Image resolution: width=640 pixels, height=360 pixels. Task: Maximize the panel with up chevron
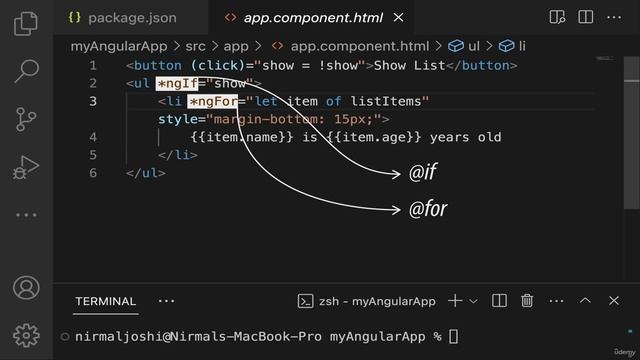pos(585,301)
